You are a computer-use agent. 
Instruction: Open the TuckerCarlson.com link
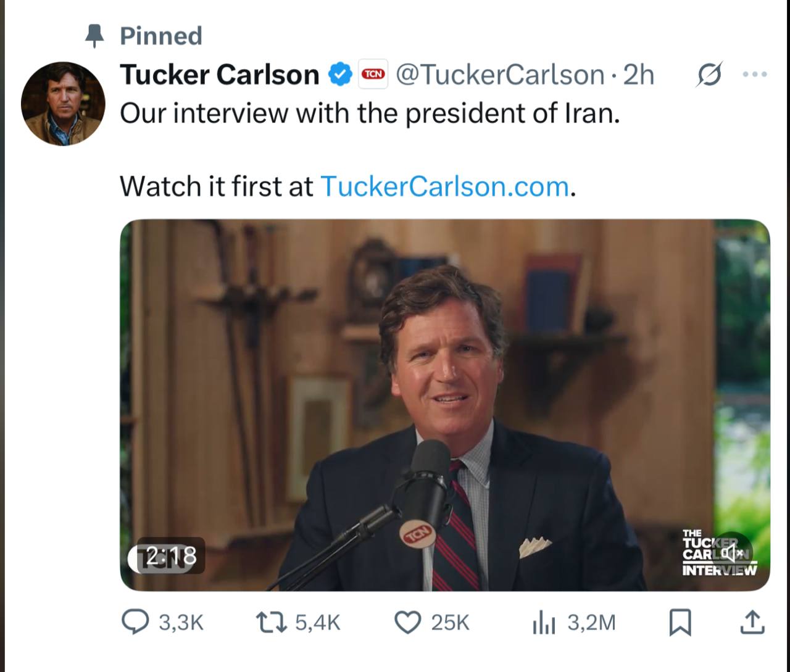[444, 186]
